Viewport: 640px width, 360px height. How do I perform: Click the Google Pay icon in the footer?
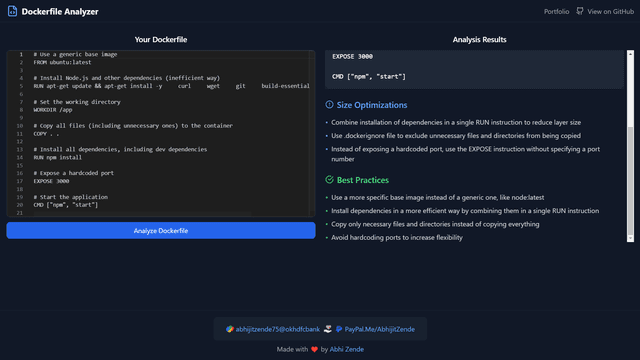coord(230,329)
